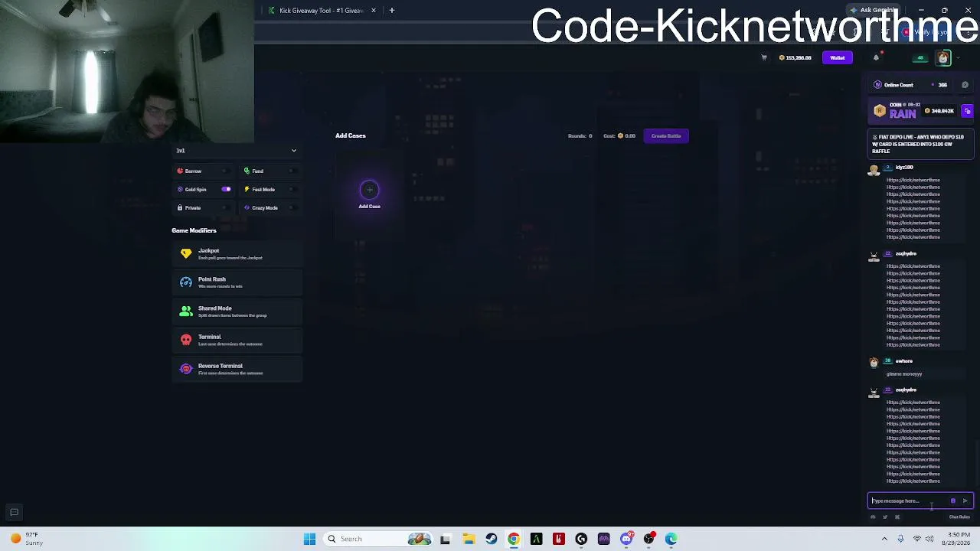Click chat message 'gimme moneyyy'
The image size is (980, 551).
(904, 374)
